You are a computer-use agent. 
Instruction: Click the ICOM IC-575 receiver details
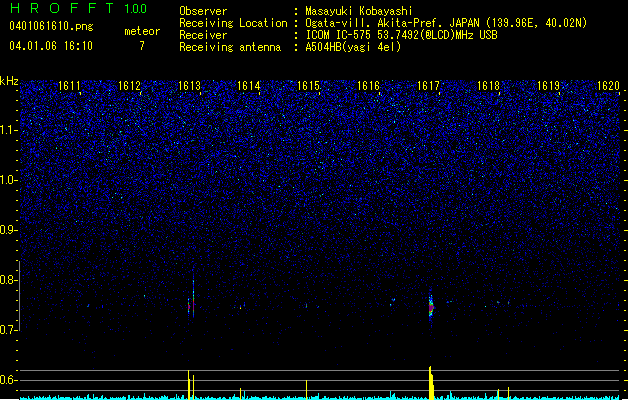(x=402, y=35)
